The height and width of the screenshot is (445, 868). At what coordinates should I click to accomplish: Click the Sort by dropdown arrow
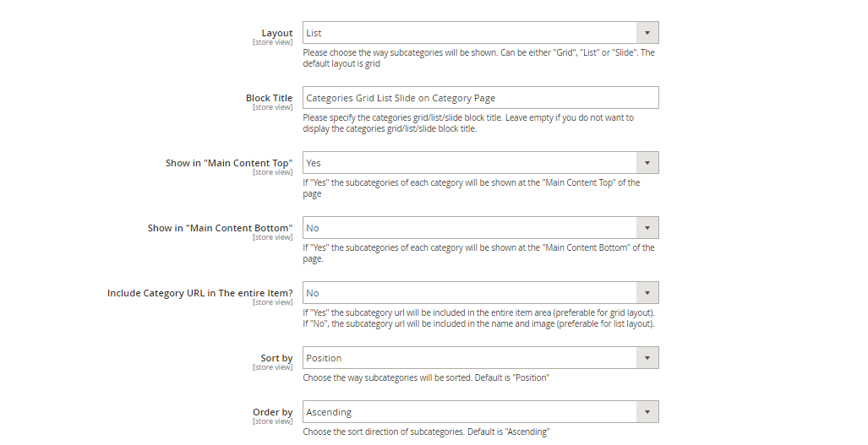(647, 358)
